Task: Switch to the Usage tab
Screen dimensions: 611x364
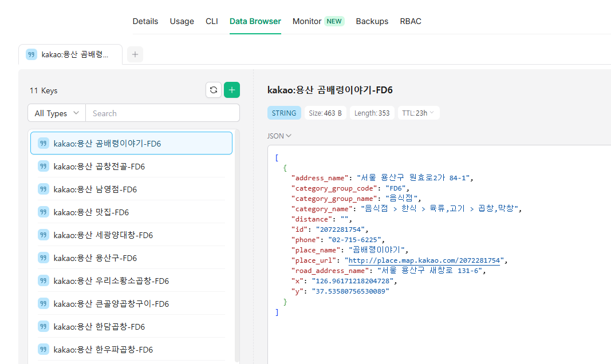Action: point(182,21)
